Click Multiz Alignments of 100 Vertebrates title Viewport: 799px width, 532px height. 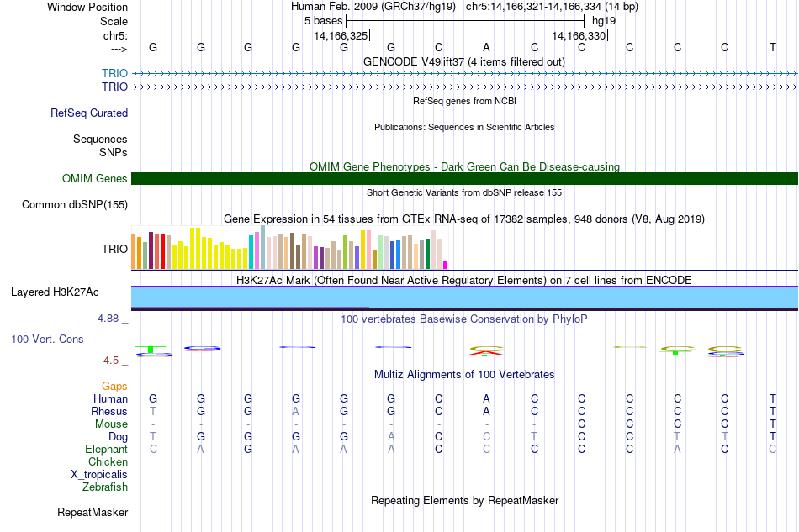[464, 374]
